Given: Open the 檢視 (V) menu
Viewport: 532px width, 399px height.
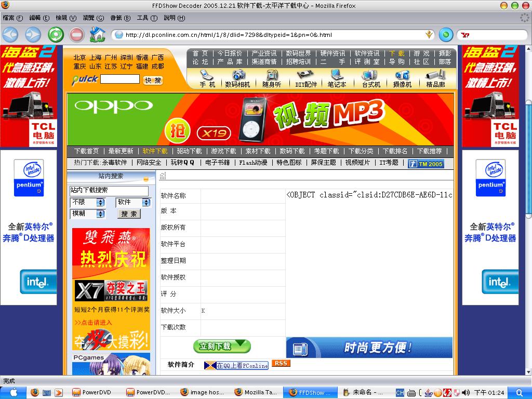Looking at the screenshot, I should click(x=66, y=18).
